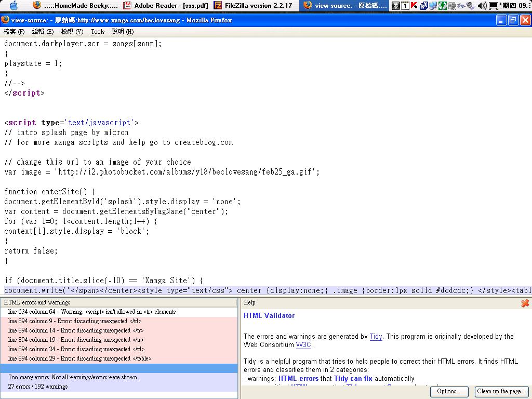
Task: Open the 說明 (Help) menu
Action: point(123,32)
